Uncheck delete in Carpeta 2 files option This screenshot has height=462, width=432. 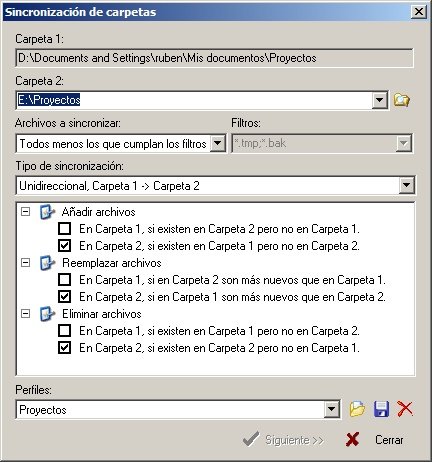(x=64, y=348)
